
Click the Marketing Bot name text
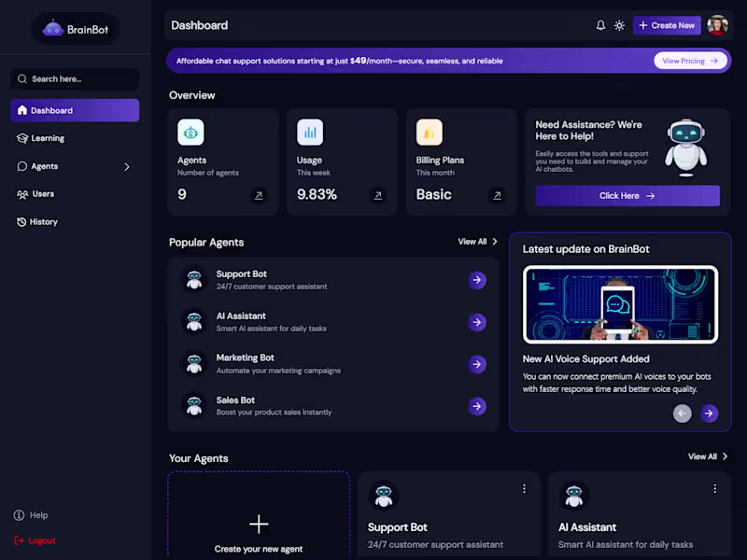tap(245, 357)
